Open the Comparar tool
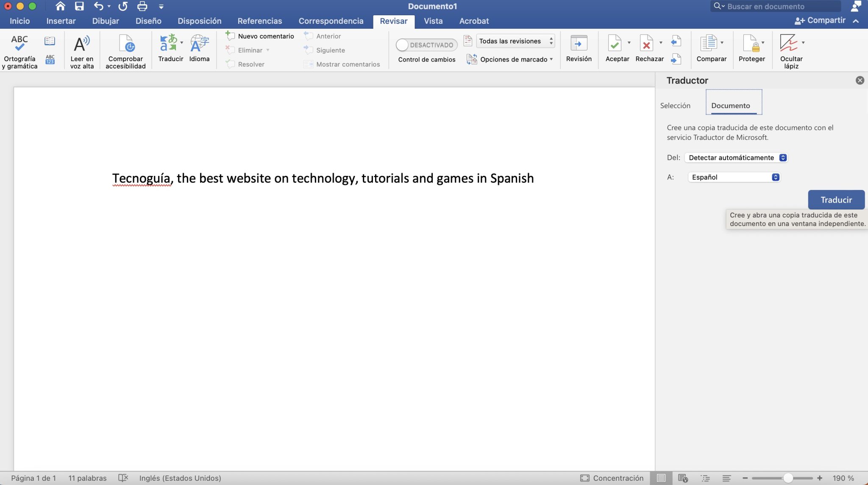The image size is (868, 485). point(711,47)
